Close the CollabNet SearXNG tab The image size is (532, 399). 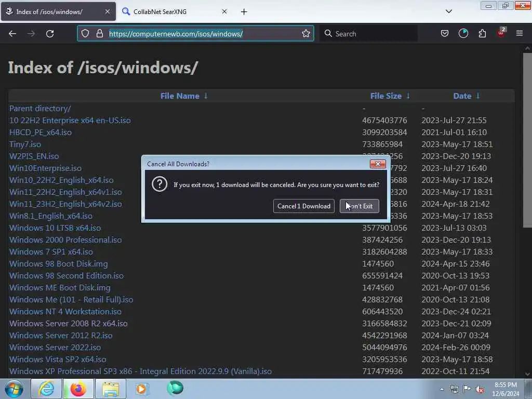pos(224,11)
